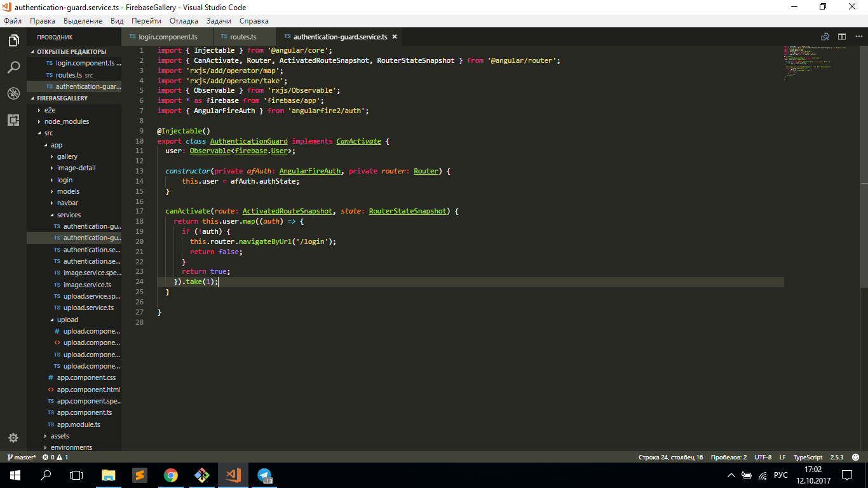868x488 pixels.
Task: Open the Manage gear in activity bar
Action: coord(13,438)
